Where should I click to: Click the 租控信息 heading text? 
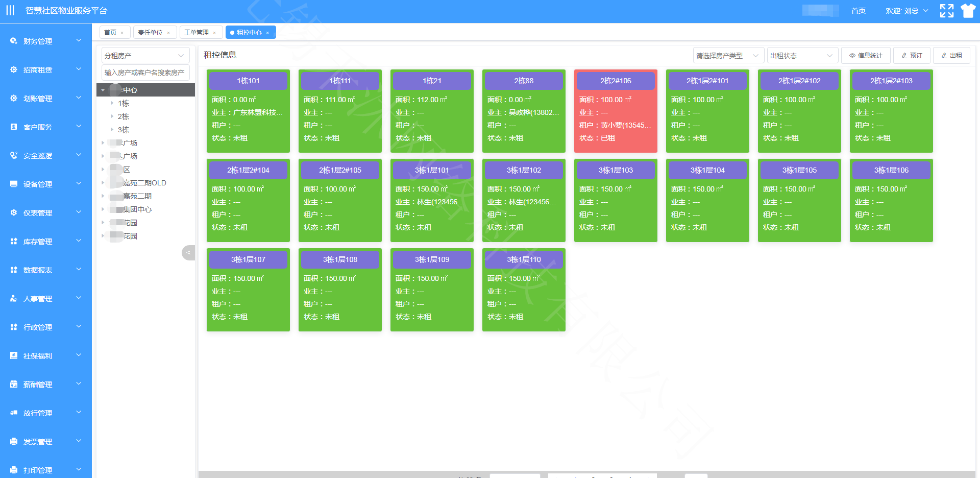coord(220,55)
